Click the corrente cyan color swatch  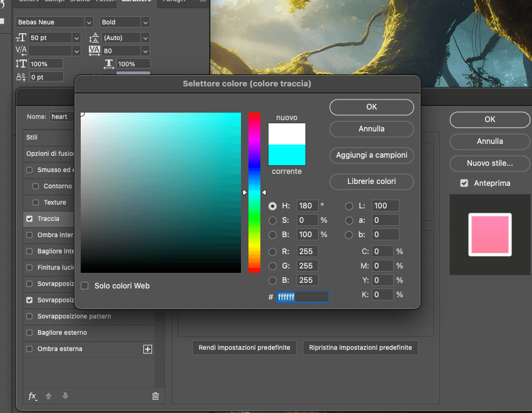287,155
